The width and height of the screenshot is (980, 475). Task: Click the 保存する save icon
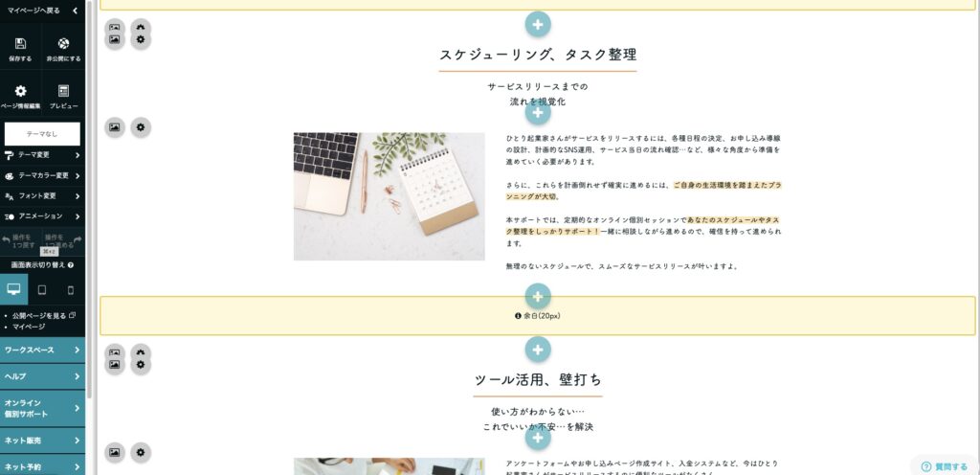tap(21, 44)
